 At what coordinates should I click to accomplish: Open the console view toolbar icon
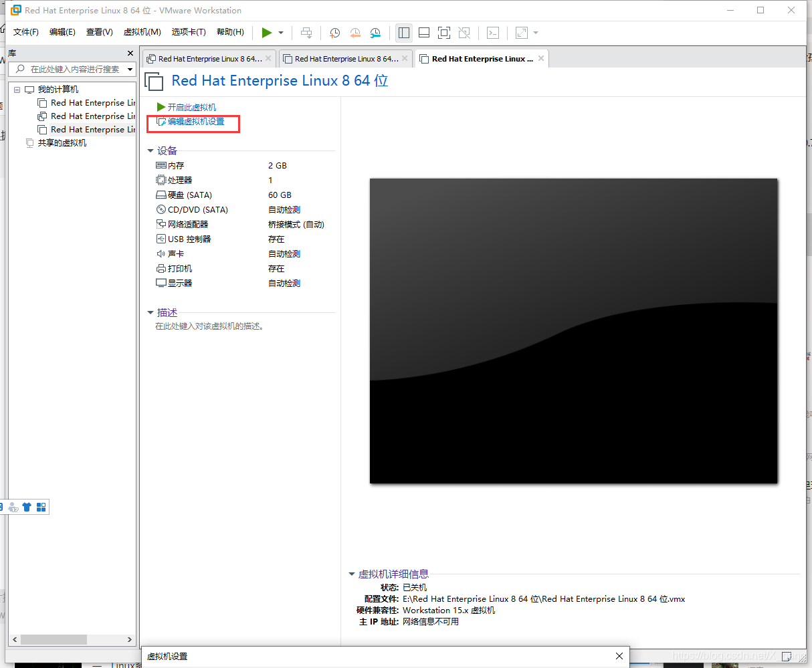[x=492, y=33]
